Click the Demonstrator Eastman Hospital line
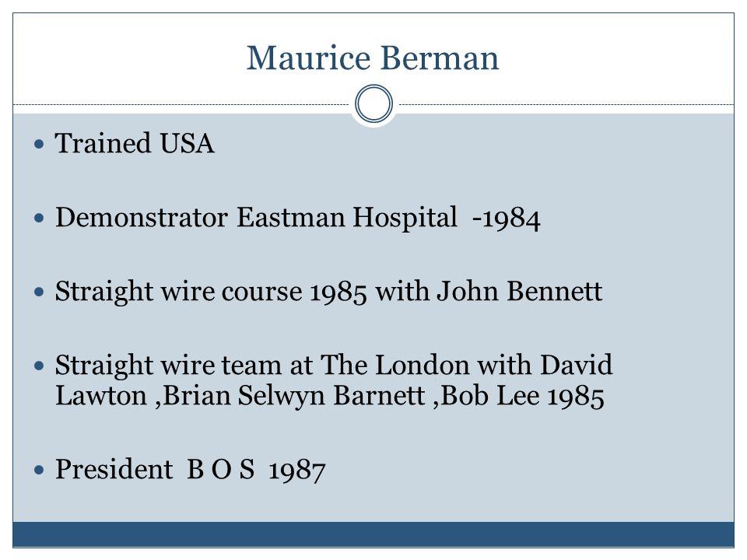Viewport: 747px width, 560px height. point(298,218)
